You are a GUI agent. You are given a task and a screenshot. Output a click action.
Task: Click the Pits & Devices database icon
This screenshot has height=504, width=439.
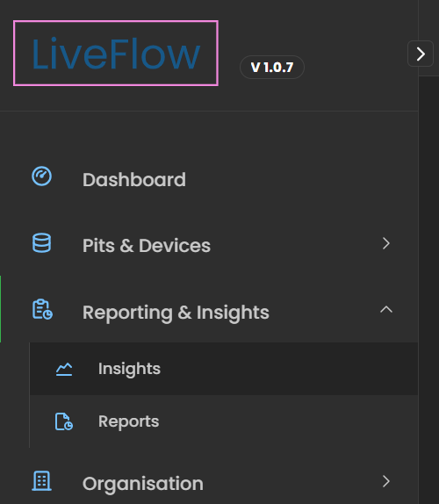(x=42, y=243)
